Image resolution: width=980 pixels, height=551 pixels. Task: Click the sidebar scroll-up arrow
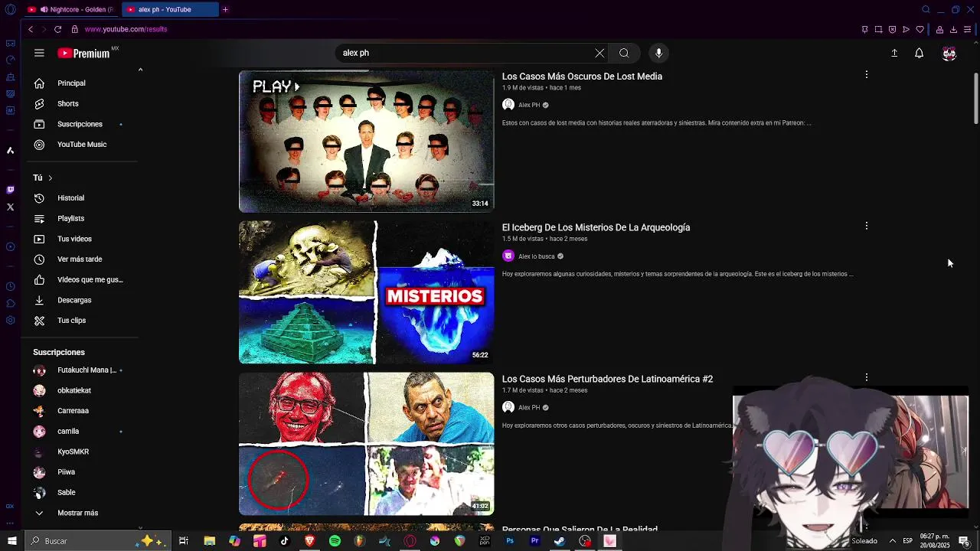tap(140, 70)
